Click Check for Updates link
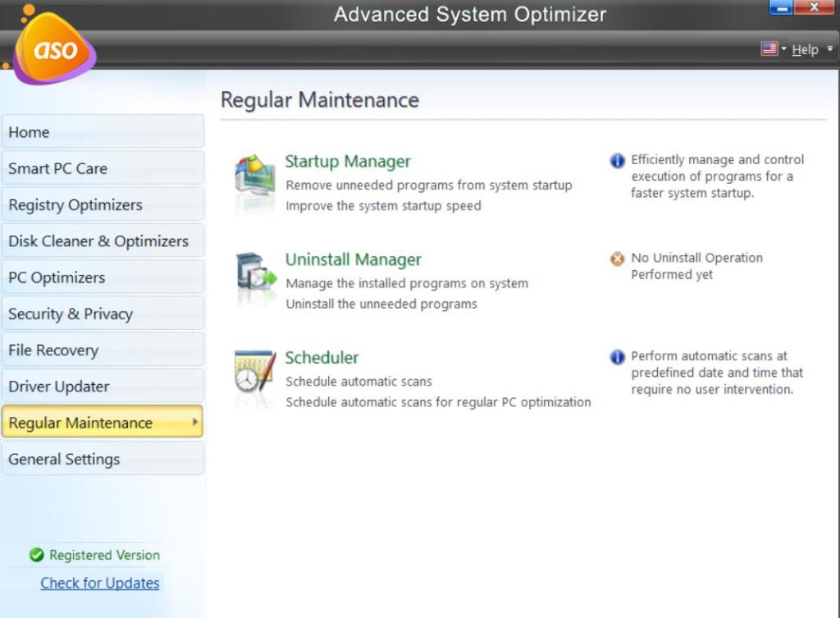Image resolution: width=840 pixels, height=618 pixels. coord(100,583)
